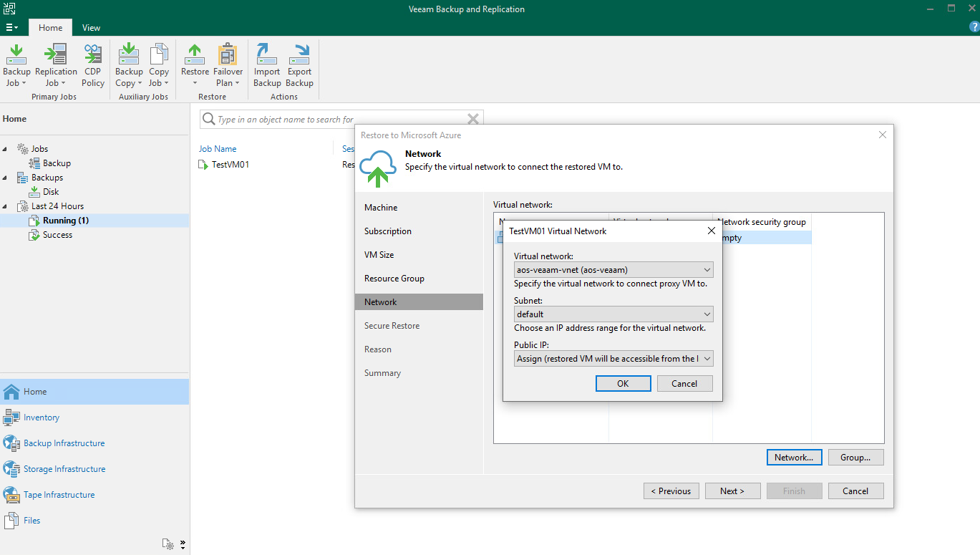Collapse the Backups tree node
This screenshot has width=980, height=555.
click(6, 178)
